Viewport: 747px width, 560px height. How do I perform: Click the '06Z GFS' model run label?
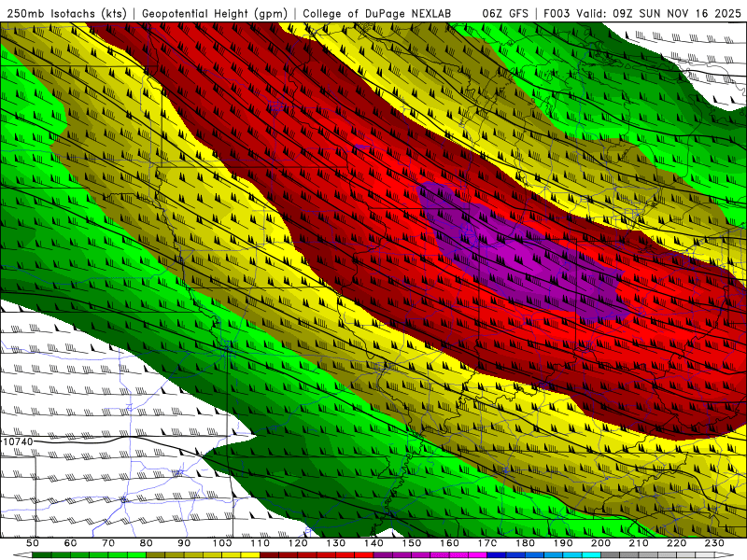click(x=505, y=13)
